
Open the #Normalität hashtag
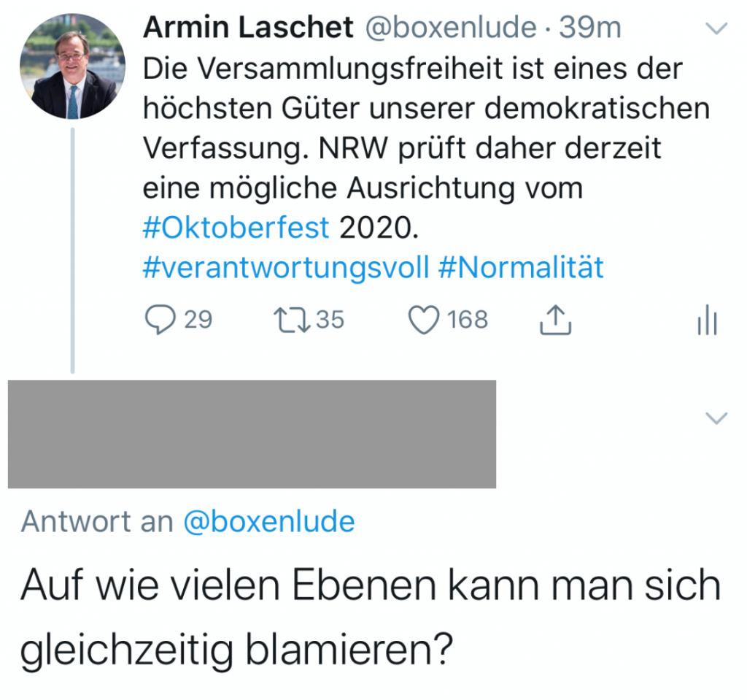point(521,268)
